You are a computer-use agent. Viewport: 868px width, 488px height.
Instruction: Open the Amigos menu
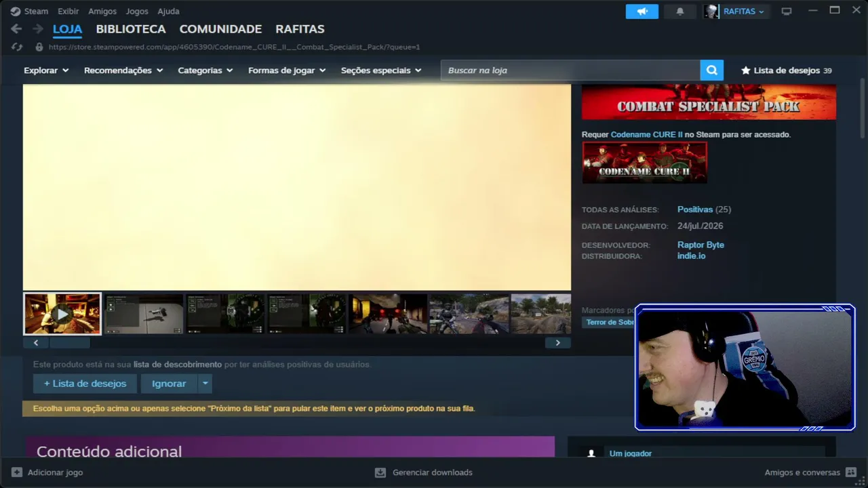click(102, 12)
